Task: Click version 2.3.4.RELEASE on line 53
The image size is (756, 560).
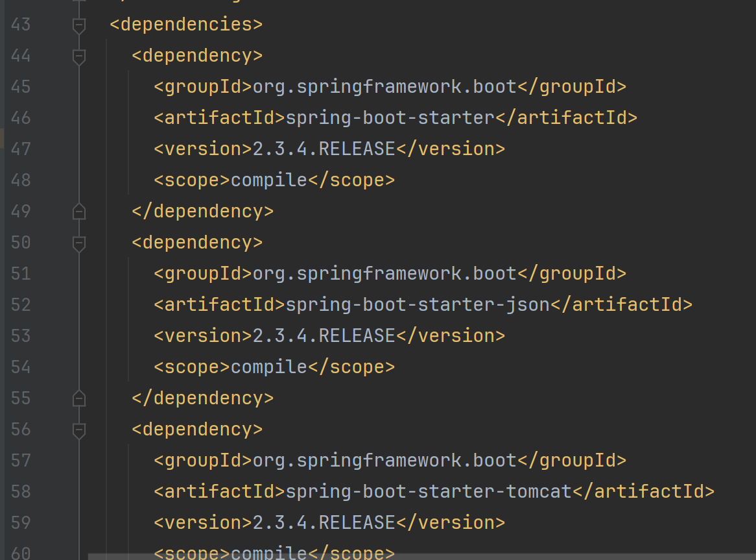Action: point(324,336)
